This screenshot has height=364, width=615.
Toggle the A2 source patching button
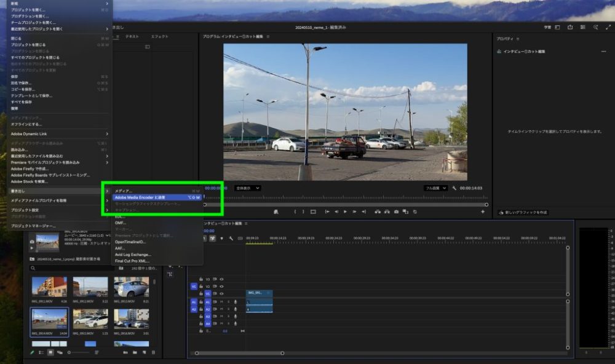point(194,309)
